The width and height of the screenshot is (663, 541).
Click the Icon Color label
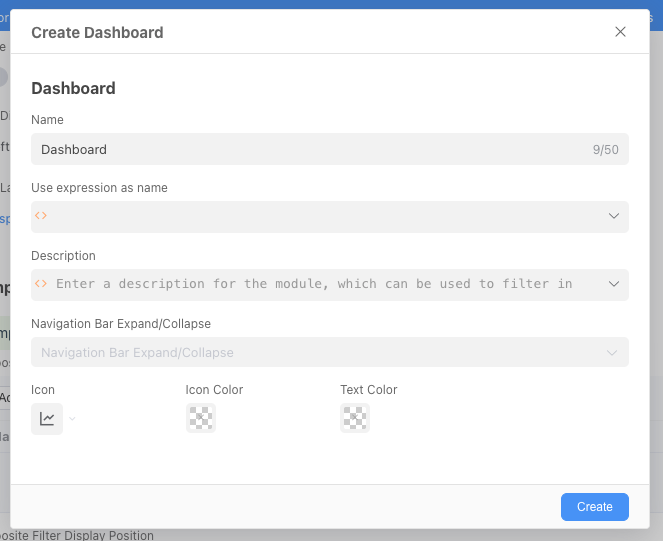(x=214, y=390)
